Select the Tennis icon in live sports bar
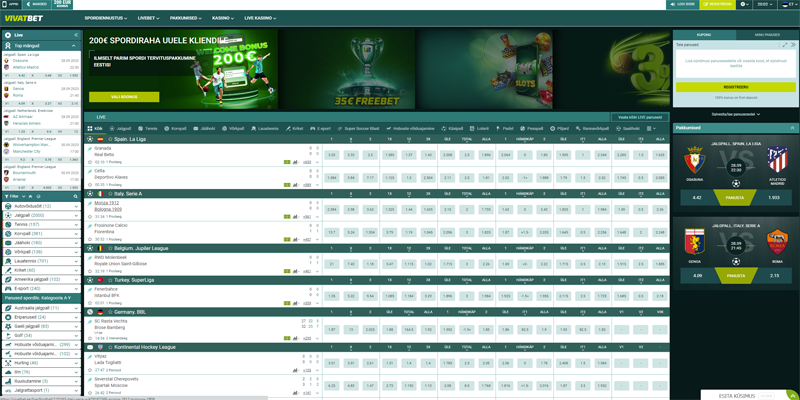Screen dimensions: 800x400 [142, 129]
